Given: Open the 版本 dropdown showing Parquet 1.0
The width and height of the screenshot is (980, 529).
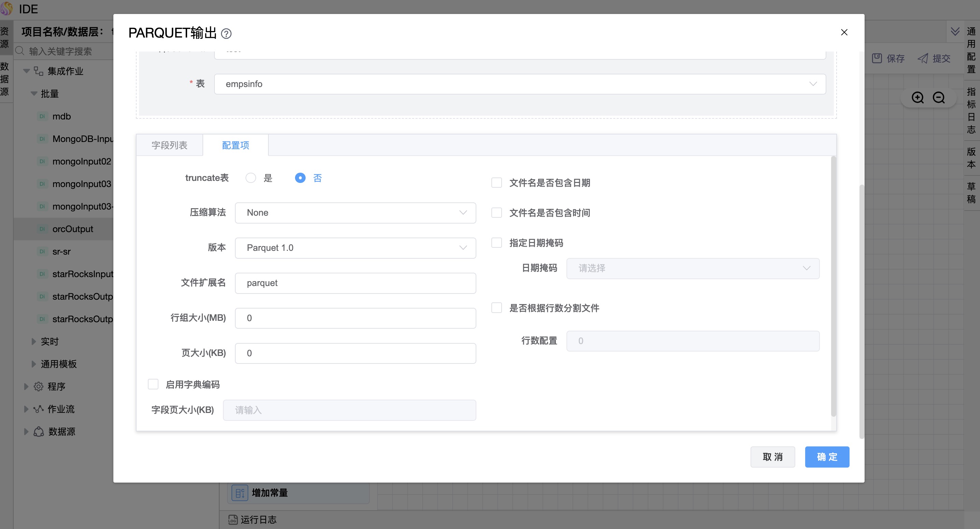Looking at the screenshot, I should click(x=355, y=247).
